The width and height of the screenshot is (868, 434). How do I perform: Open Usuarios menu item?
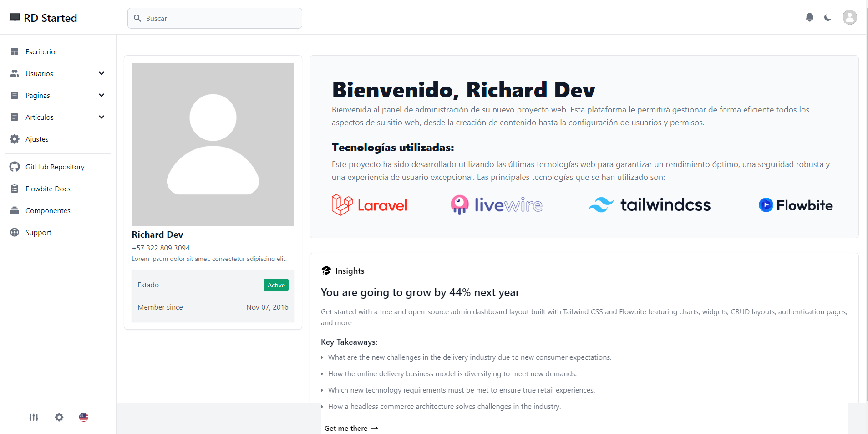point(58,73)
